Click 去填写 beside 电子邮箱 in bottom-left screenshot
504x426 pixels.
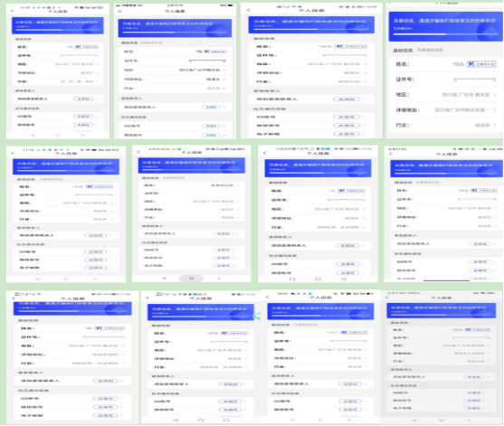[x=106, y=415]
